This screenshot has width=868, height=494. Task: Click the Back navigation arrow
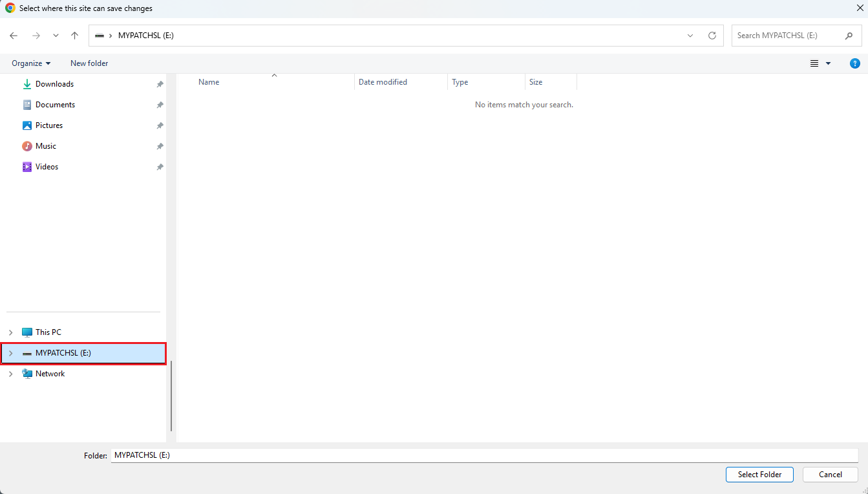coord(13,36)
